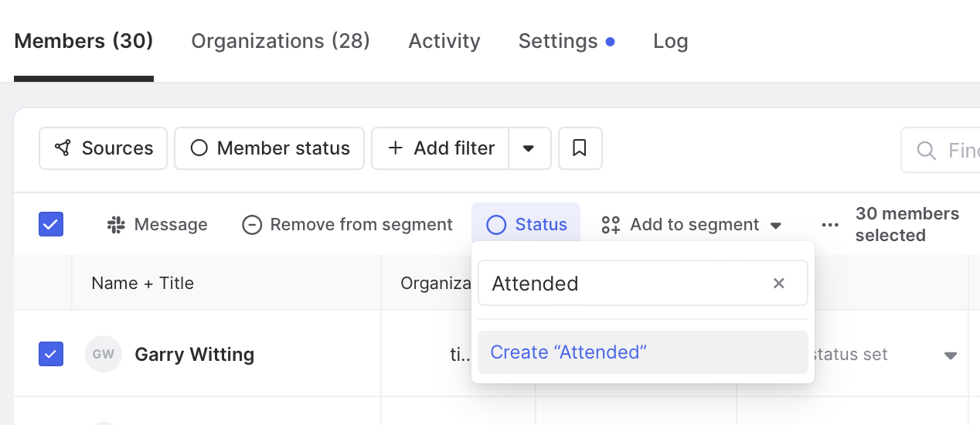Open the status dropdown in Garry Witting's row
Image resolution: width=980 pixels, height=425 pixels.
tap(951, 355)
